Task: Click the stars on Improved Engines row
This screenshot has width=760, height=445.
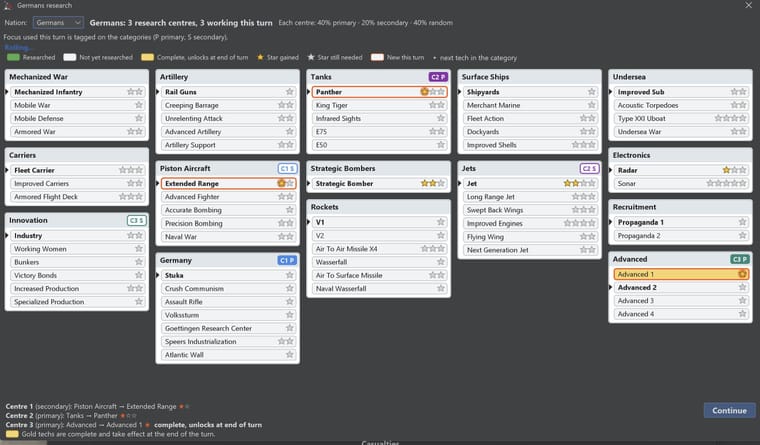Action: click(x=579, y=223)
